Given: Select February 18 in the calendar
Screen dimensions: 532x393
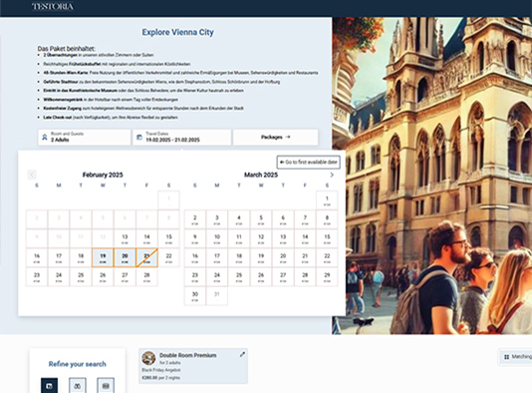Looking at the screenshot, I should [x=81, y=257].
